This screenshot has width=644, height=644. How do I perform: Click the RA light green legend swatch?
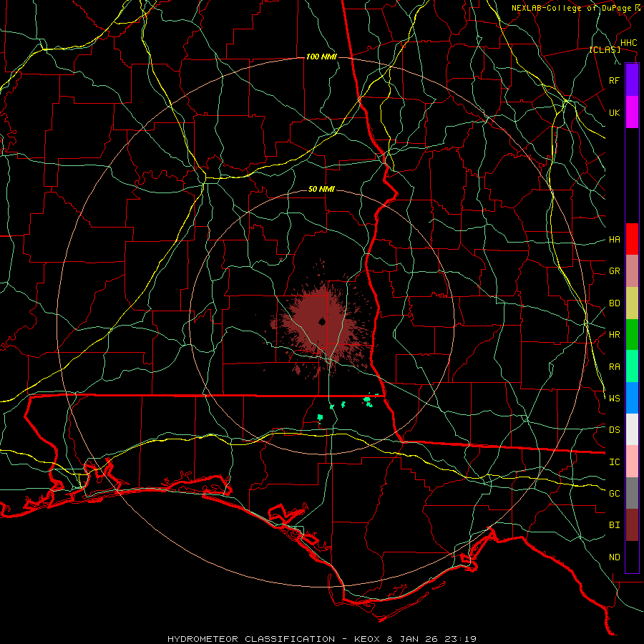pos(632,366)
